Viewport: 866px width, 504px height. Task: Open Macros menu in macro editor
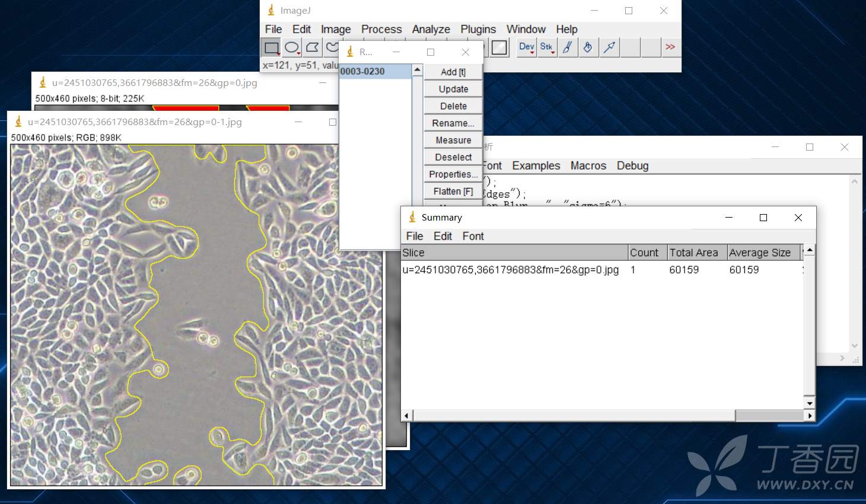pyautogui.click(x=588, y=166)
